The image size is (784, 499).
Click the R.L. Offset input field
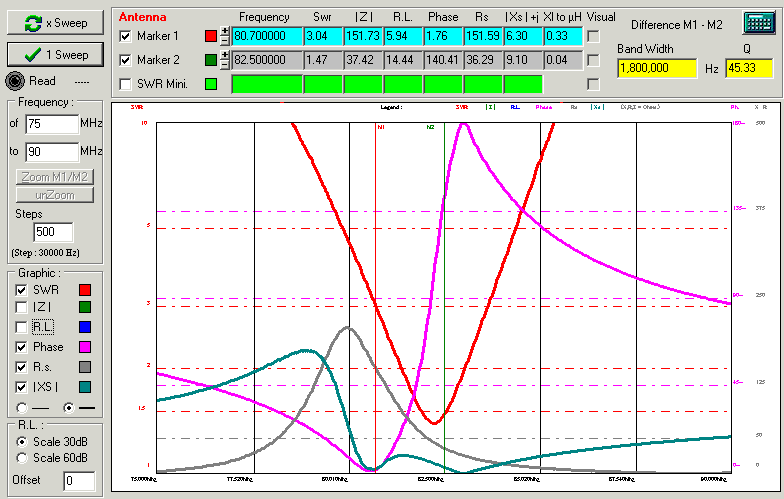(x=78, y=481)
